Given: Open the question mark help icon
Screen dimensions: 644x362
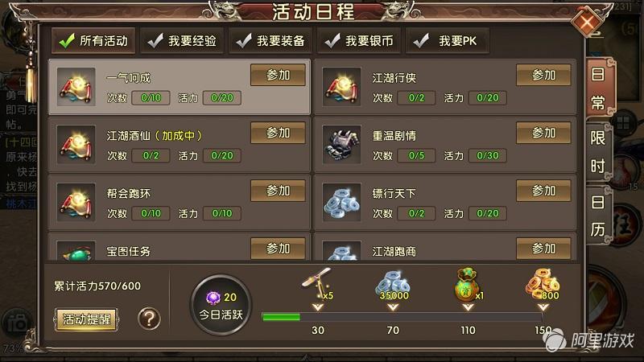Looking at the screenshot, I should tap(149, 319).
